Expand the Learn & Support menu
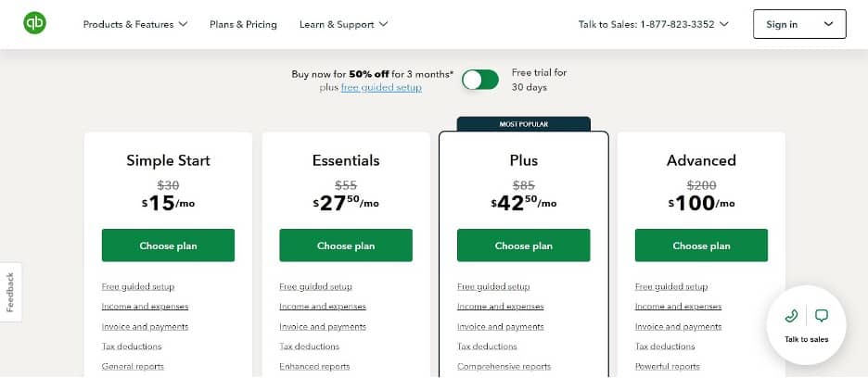Viewport: 868px width, 378px height. coord(343,24)
